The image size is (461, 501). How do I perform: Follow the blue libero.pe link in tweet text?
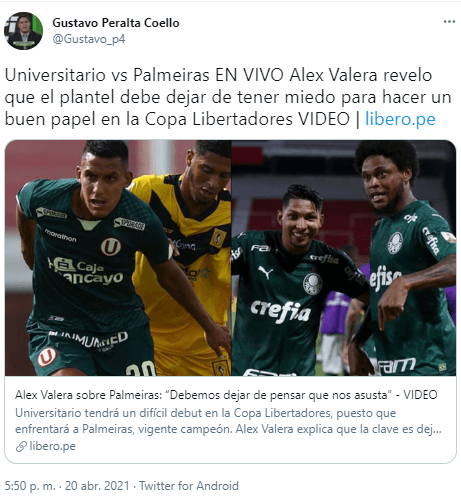tap(400, 119)
